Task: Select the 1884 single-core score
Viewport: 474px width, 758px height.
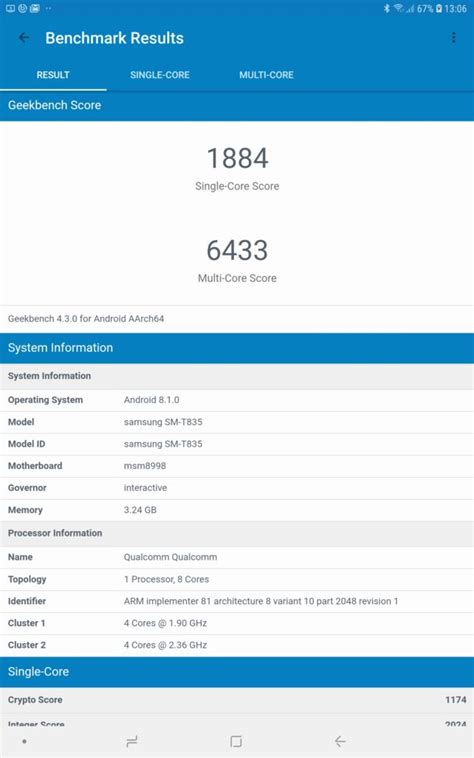Action: click(x=237, y=158)
